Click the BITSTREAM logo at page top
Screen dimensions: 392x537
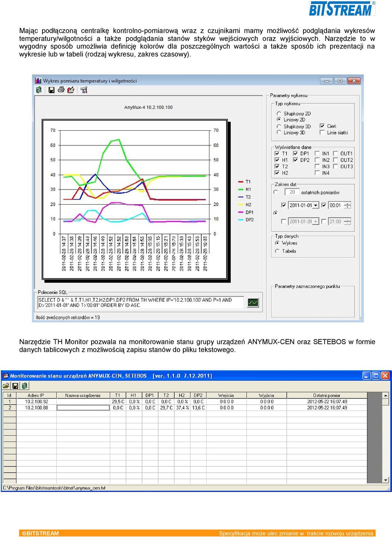pos(342,9)
